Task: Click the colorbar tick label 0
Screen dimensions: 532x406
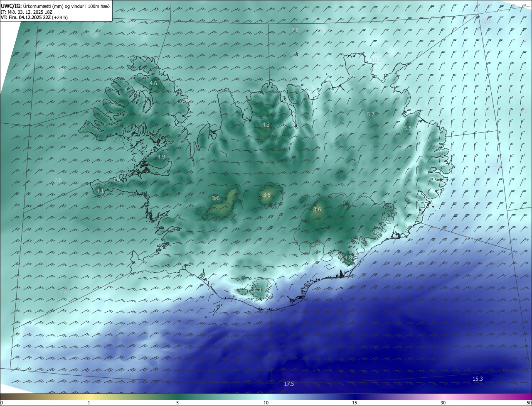Action: click(2, 403)
